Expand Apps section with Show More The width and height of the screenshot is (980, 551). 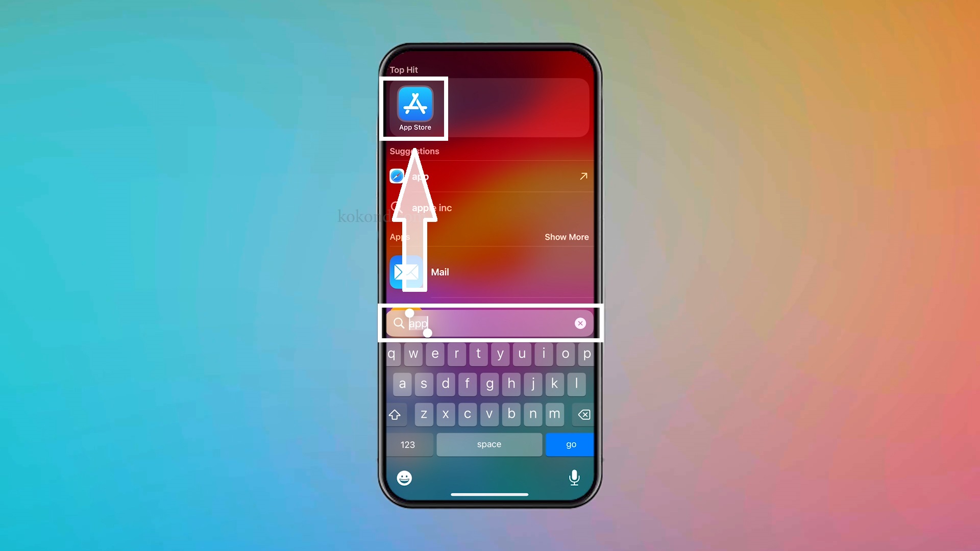(x=567, y=237)
